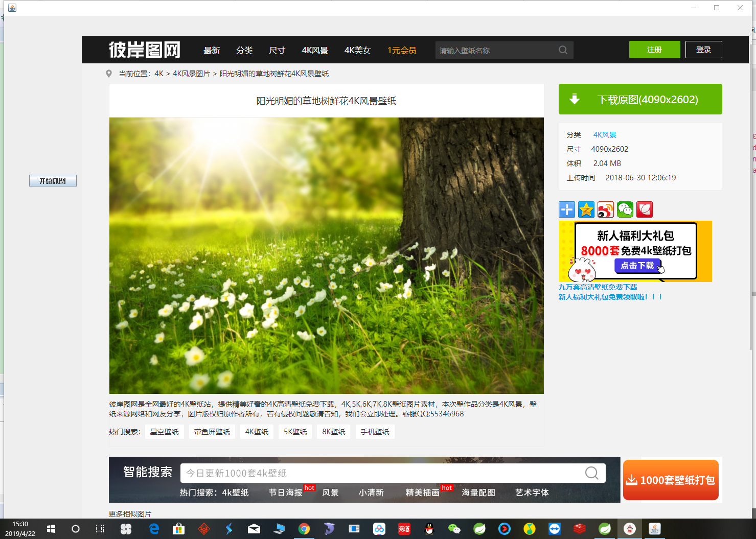This screenshot has height=539, width=756.
Task: Click the magnifier icon in the 智能搜索 bar
Action: pyautogui.click(x=592, y=473)
